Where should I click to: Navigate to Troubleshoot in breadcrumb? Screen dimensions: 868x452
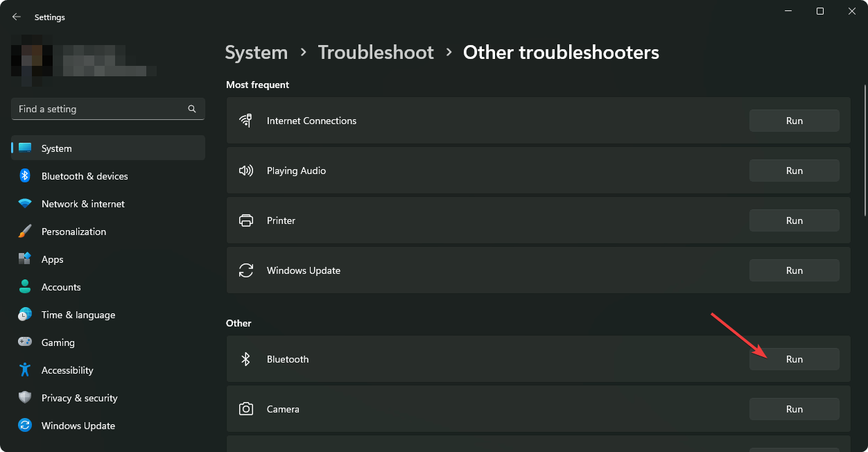(375, 53)
